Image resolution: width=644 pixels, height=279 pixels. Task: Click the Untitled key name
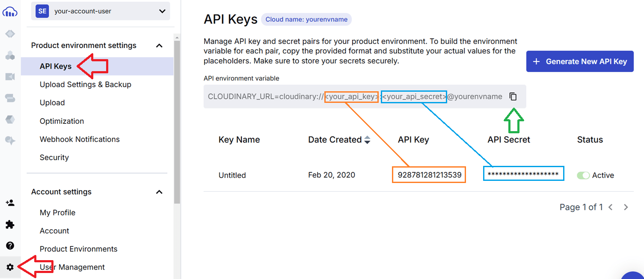[x=232, y=175]
